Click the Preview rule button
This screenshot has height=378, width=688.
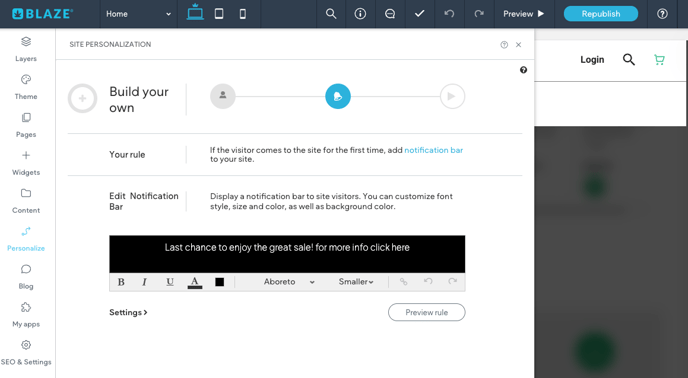[426, 312]
